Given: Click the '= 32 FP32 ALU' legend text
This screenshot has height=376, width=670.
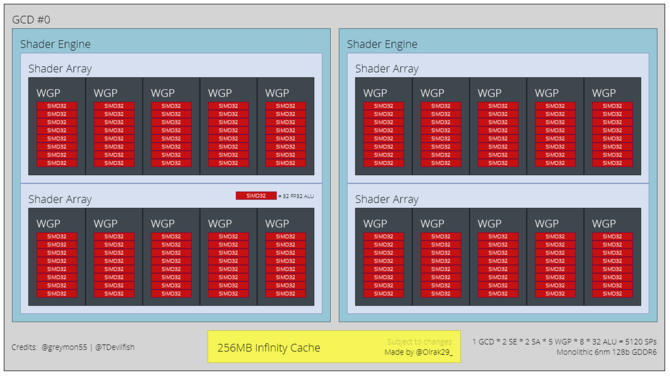Looking at the screenshot, I should tap(296, 196).
